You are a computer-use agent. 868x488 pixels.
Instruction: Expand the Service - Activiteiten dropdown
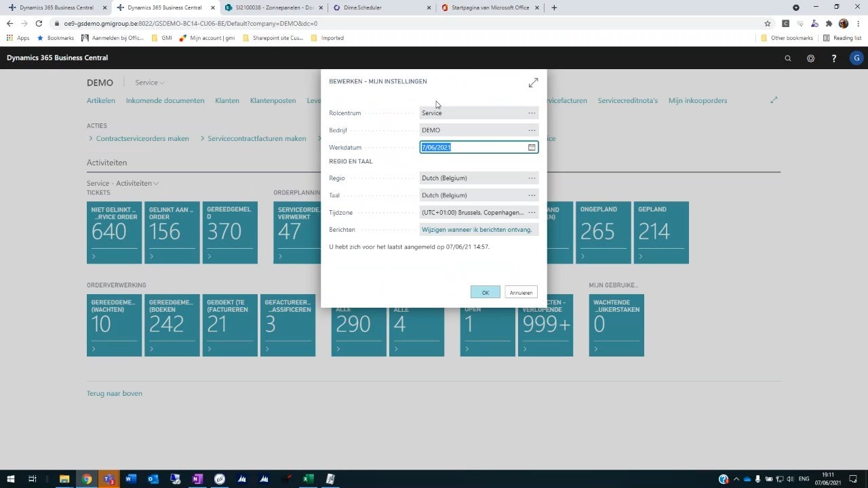[x=123, y=183]
